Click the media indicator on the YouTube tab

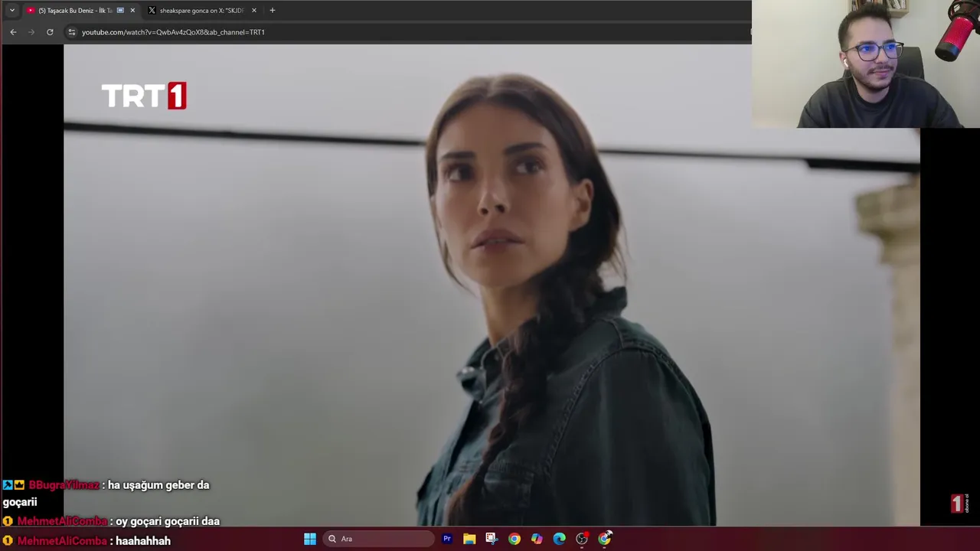click(120, 10)
